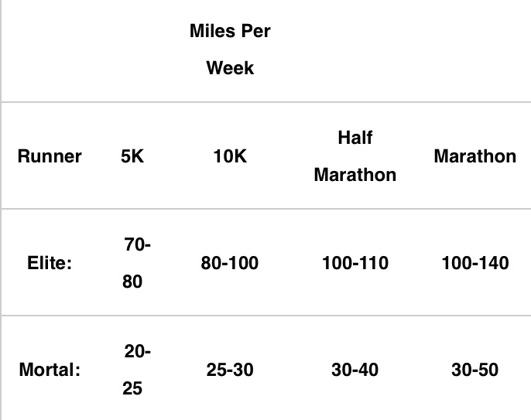The image size is (531, 420).
Task: Select the Elite 5K cell 70-80
Action: (x=136, y=263)
